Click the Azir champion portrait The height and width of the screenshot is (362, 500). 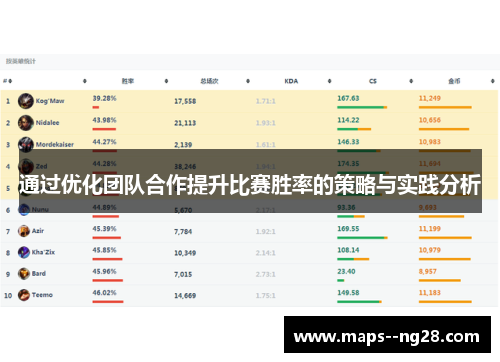(x=24, y=231)
